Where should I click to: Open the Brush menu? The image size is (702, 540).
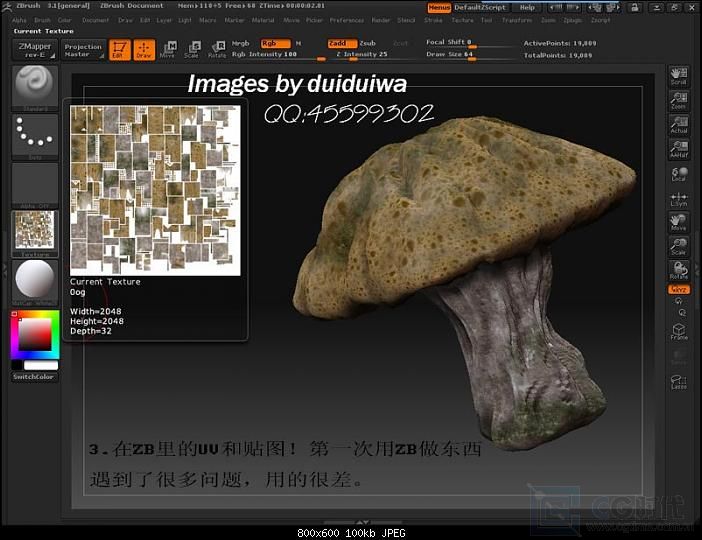[x=43, y=20]
